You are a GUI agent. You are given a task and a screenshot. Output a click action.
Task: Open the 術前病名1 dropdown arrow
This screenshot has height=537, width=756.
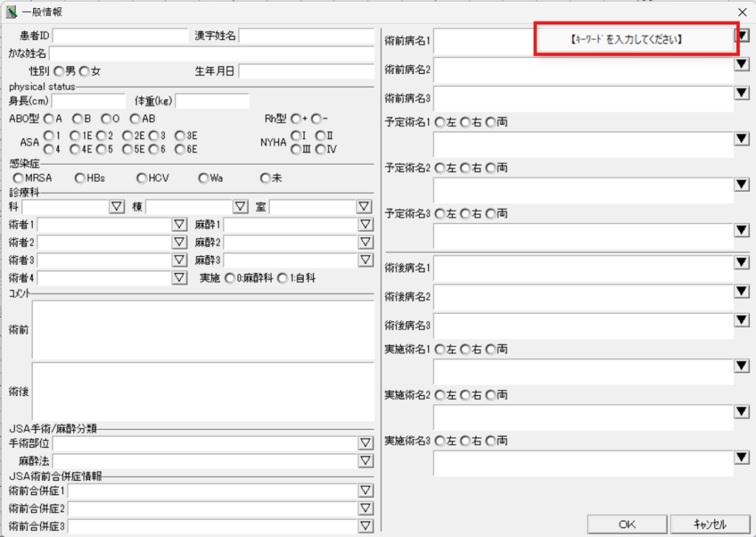pos(742,35)
